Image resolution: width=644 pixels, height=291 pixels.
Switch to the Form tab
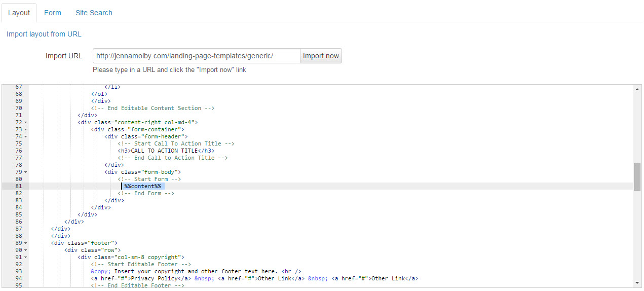[x=52, y=13]
